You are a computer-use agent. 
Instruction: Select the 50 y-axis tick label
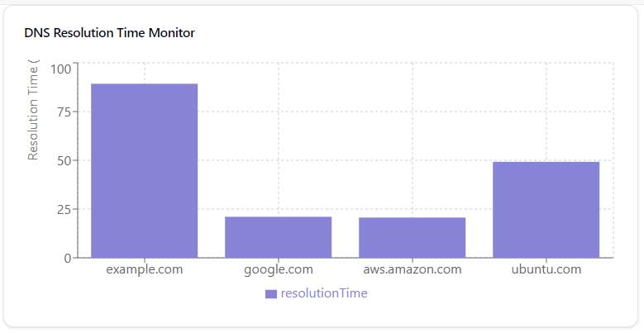[x=64, y=160]
